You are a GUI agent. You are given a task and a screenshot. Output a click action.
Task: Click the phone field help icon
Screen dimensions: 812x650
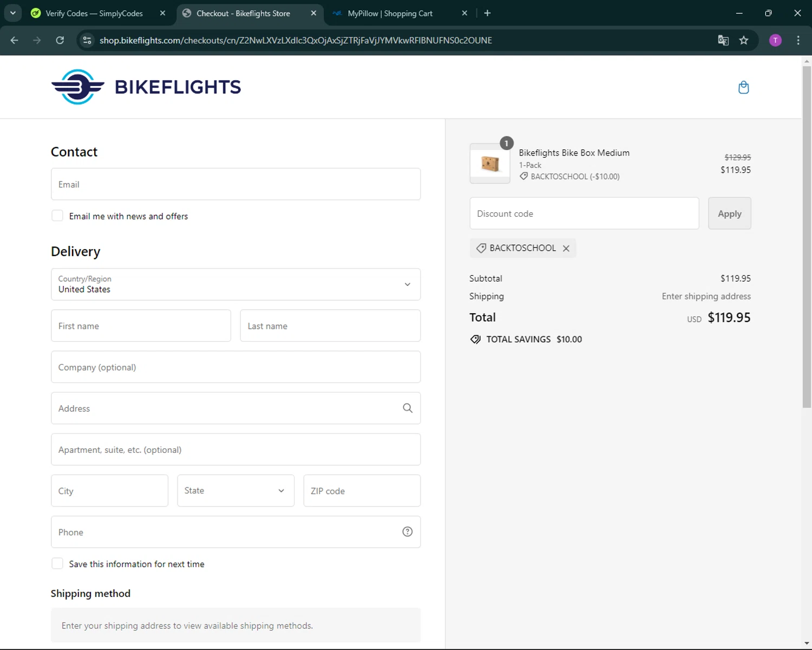tap(408, 532)
